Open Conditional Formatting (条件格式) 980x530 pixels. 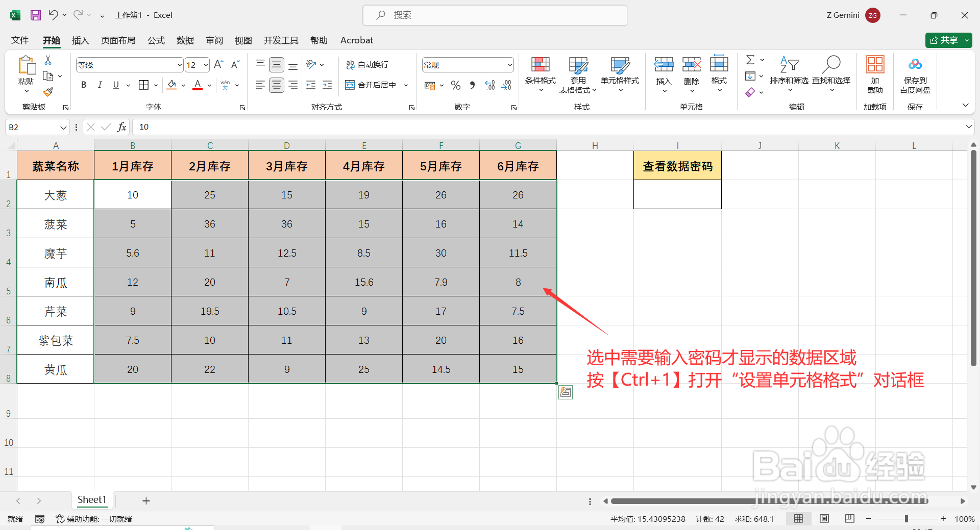coord(541,74)
